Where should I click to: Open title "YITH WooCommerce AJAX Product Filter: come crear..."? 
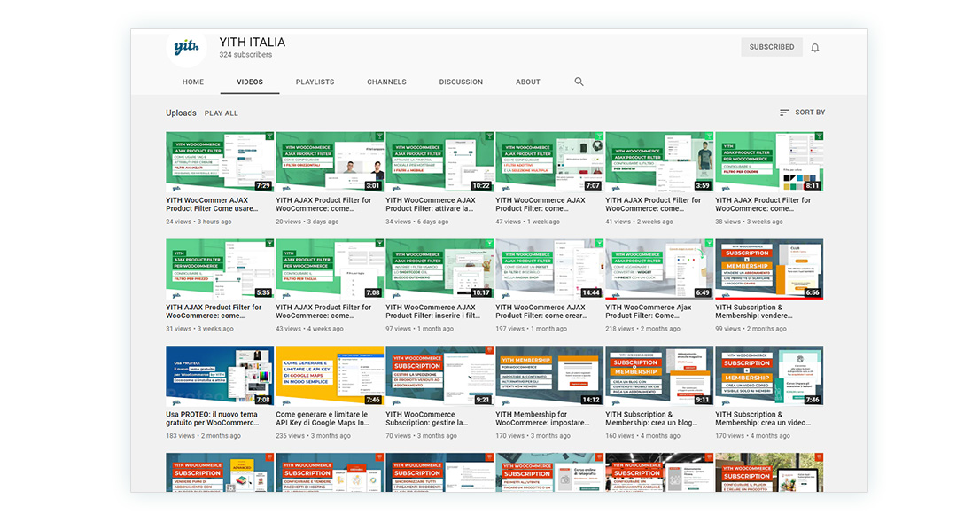tap(542, 311)
